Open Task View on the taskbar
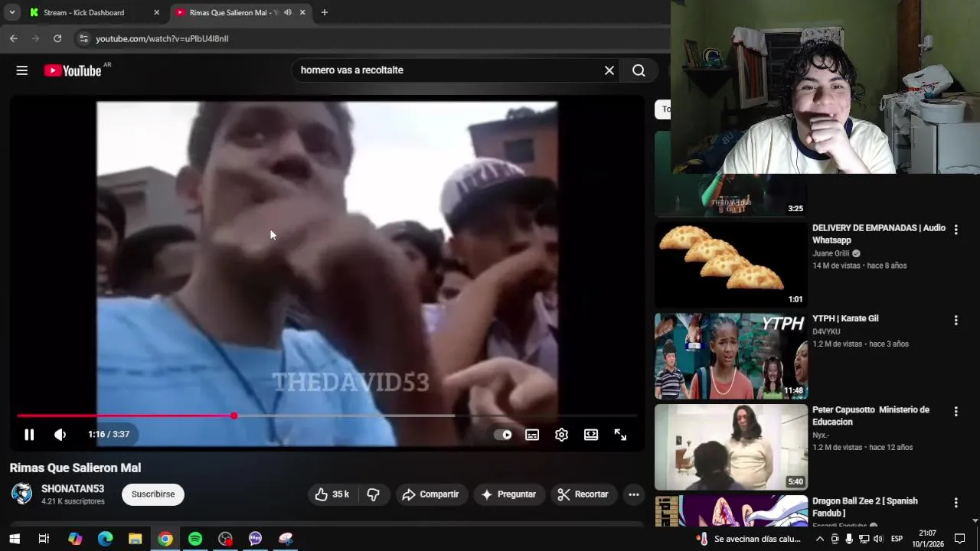This screenshot has width=980, height=551. point(44,539)
